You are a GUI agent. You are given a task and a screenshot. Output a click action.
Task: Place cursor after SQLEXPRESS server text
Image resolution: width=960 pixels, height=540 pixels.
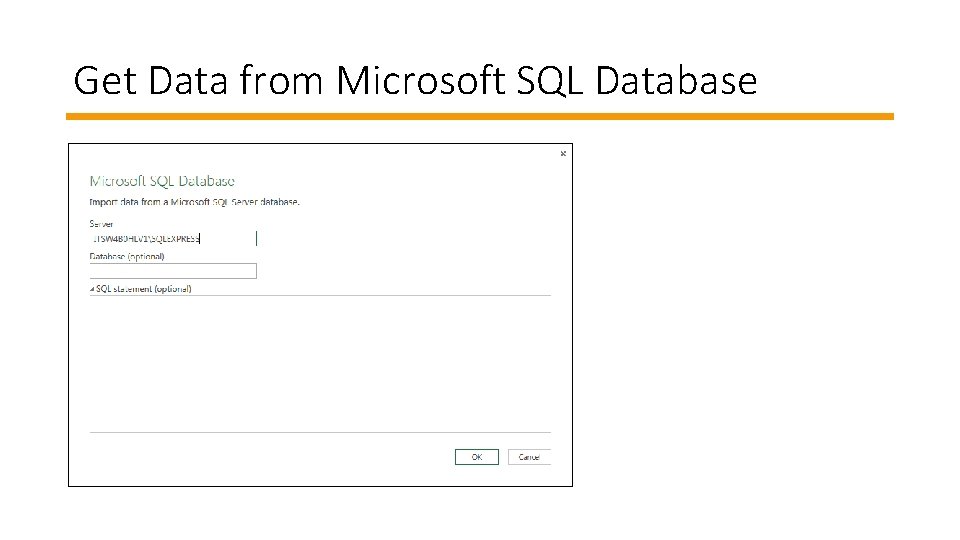[201, 239]
